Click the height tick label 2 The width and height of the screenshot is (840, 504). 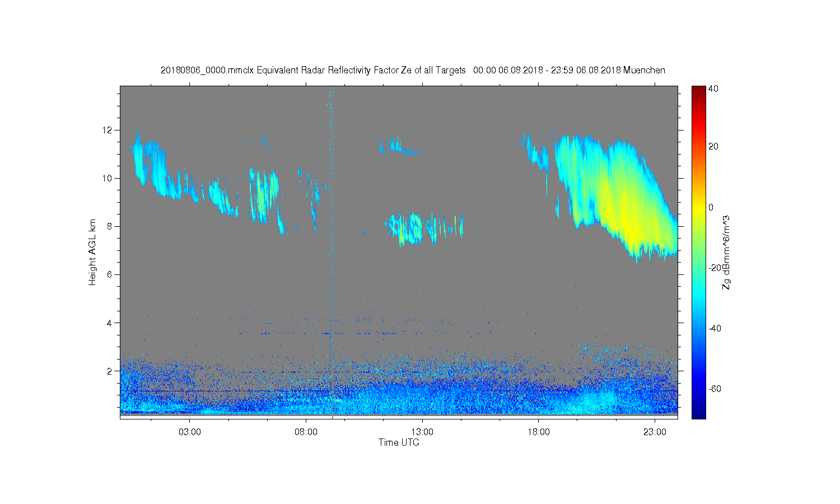(110, 371)
